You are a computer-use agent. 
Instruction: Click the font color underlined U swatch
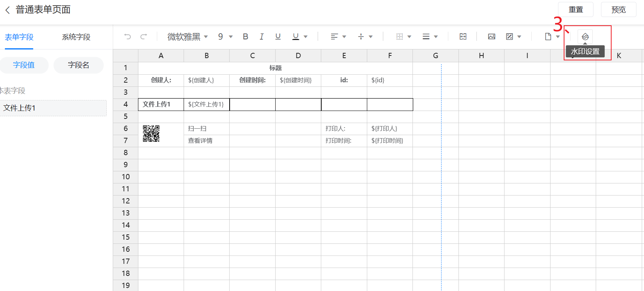pyautogui.click(x=296, y=37)
